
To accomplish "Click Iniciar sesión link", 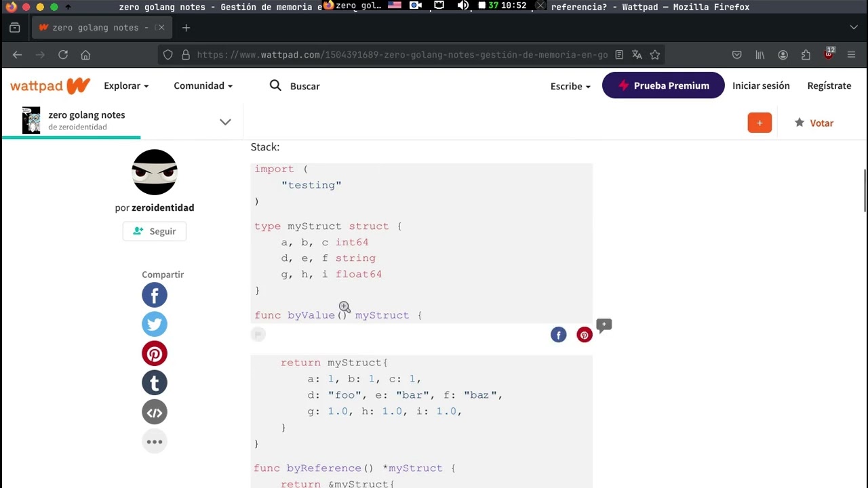I will (x=761, y=85).
